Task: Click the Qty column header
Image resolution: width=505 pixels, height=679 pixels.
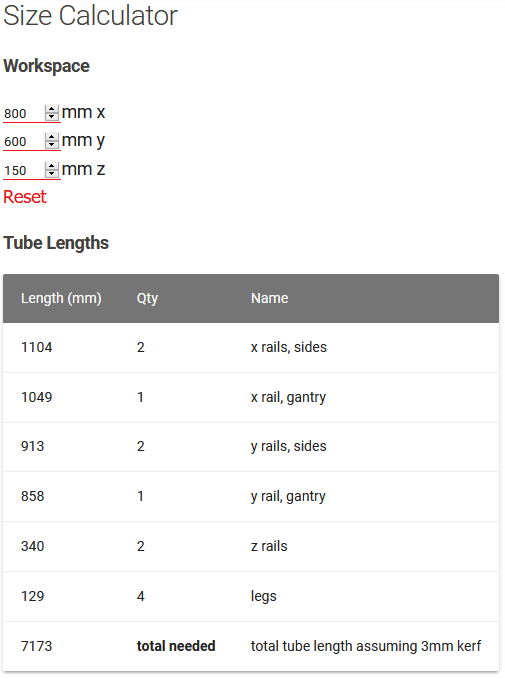Action: click(x=147, y=298)
